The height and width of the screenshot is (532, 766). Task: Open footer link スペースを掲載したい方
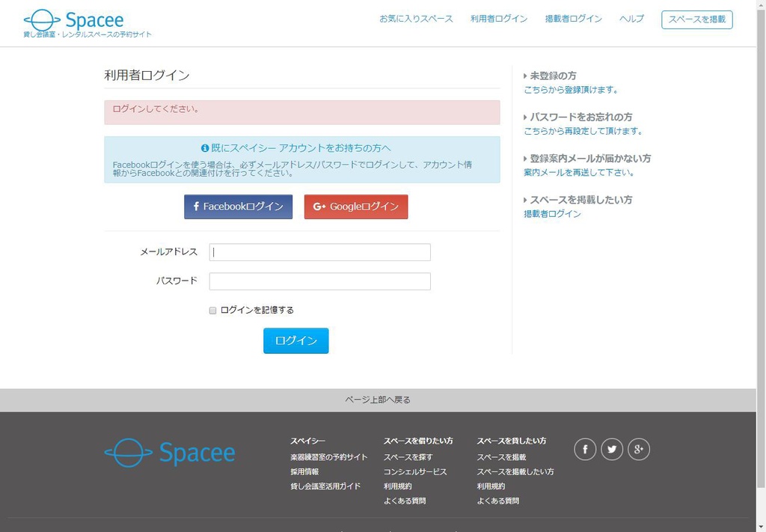(x=515, y=472)
